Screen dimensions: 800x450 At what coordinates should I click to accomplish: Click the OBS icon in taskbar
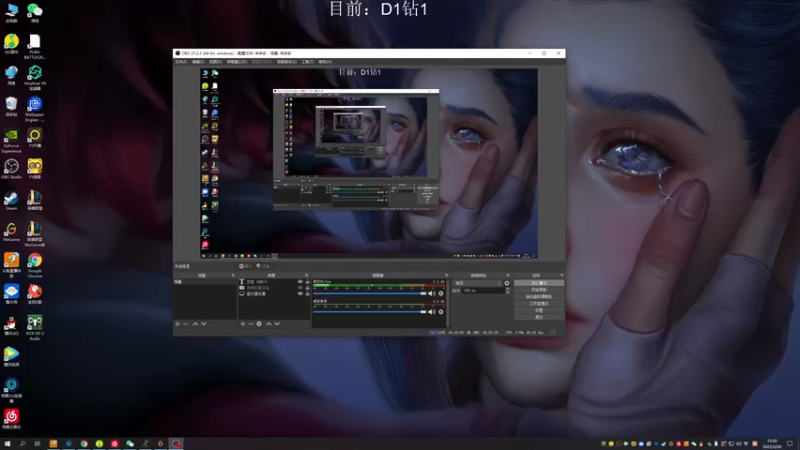point(176,444)
